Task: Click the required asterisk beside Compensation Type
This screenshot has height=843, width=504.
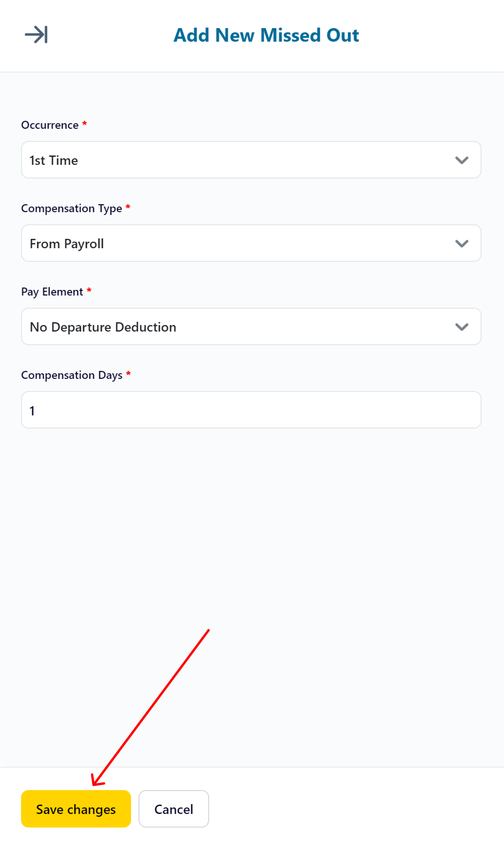Action: (128, 207)
